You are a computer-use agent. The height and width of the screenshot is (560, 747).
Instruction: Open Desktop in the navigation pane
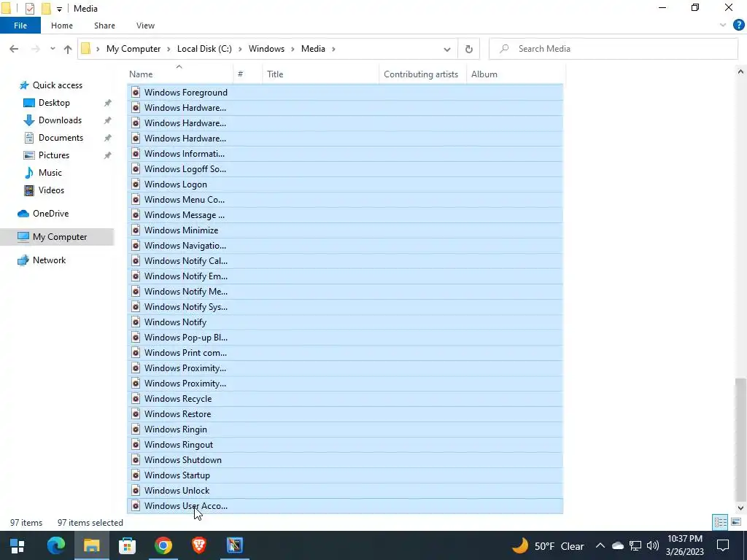click(x=54, y=103)
